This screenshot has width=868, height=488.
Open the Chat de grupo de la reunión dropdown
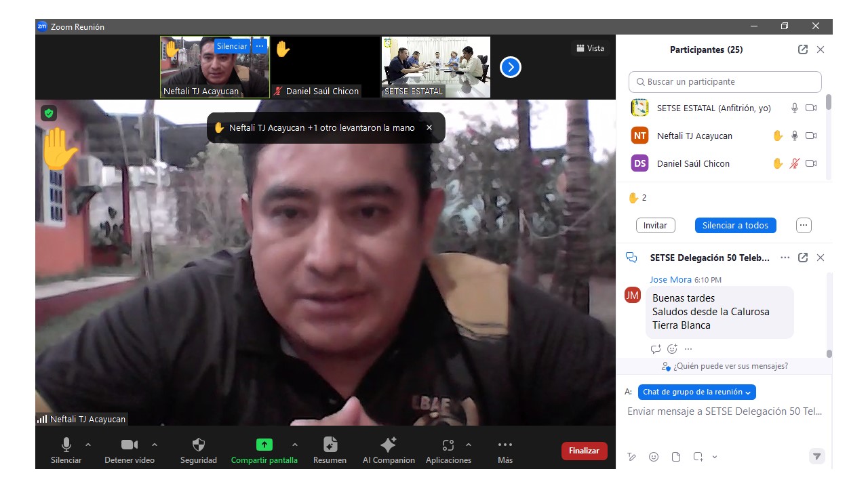point(696,392)
